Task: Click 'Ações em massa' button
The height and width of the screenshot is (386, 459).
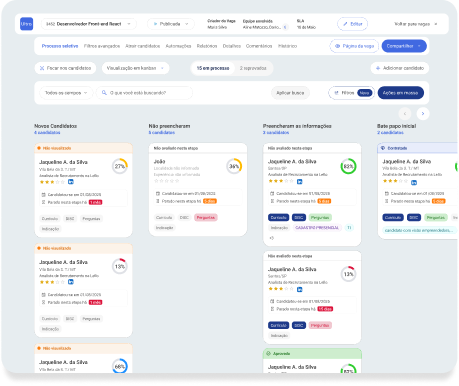Action: click(401, 93)
